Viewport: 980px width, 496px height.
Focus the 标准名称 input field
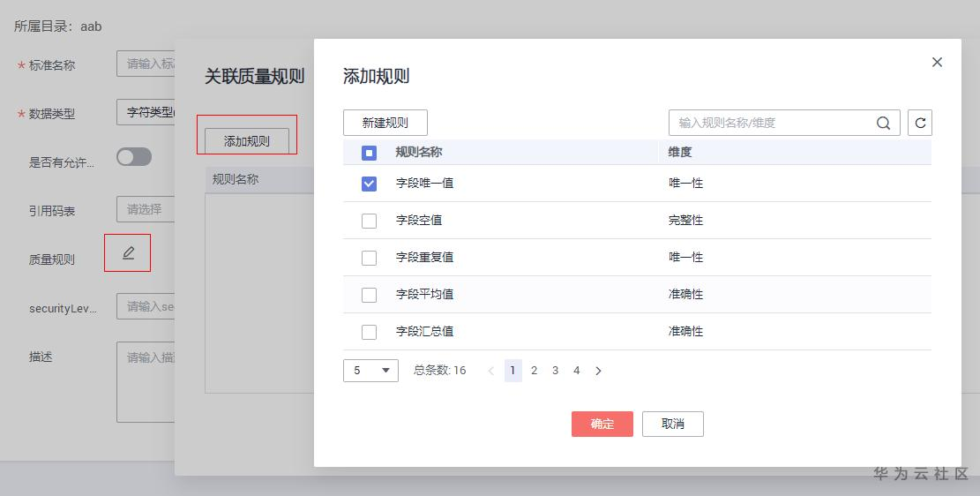(146, 64)
